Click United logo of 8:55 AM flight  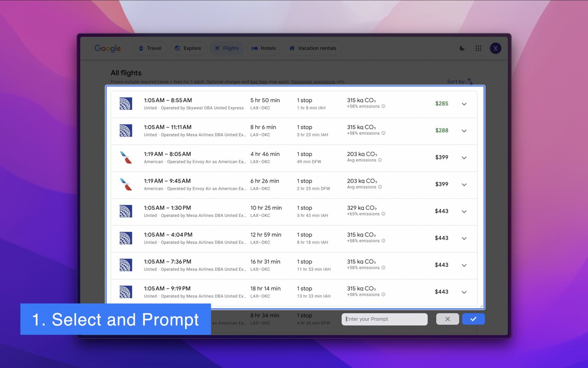click(125, 103)
